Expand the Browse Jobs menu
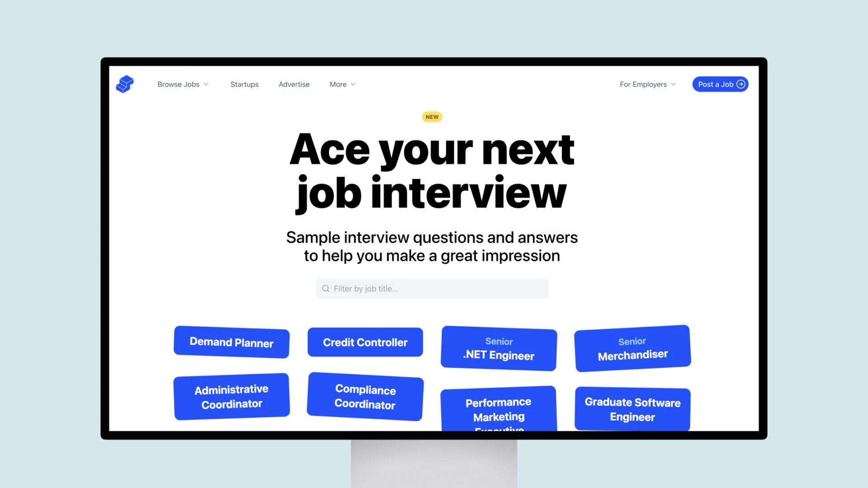The image size is (868, 488). coord(183,84)
